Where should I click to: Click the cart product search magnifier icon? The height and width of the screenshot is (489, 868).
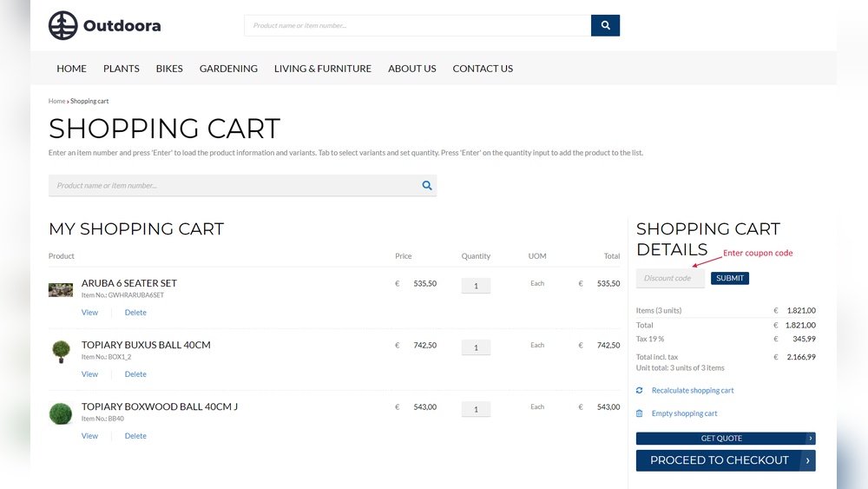coord(427,186)
